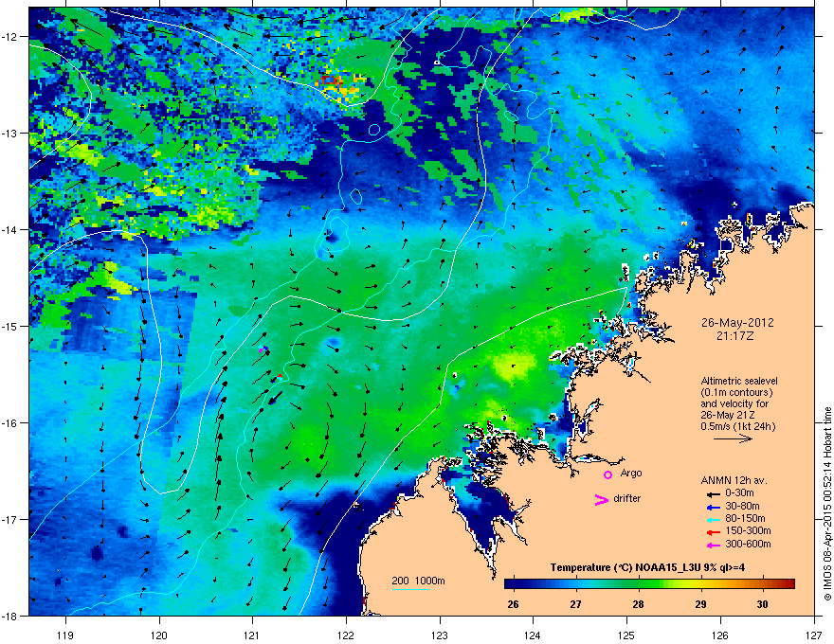834x644 pixels.
Task: Click the magenta drifter arrowhead symbol
Action: pyautogui.click(x=602, y=499)
